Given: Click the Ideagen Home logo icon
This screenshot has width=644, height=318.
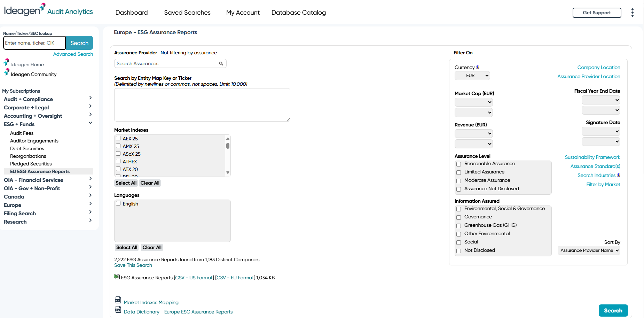Looking at the screenshot, I should [6, 62].
